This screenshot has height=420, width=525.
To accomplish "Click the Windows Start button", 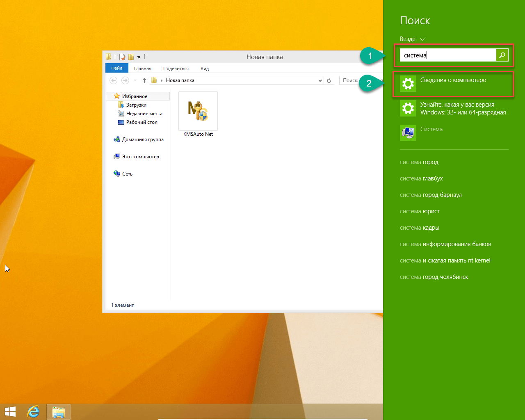I will click(x=10, y=411).
